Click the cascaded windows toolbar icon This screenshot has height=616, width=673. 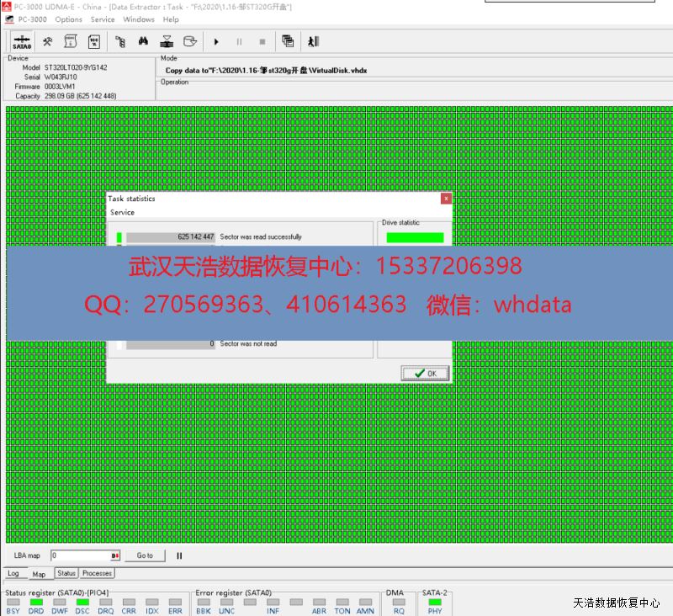click(288, 41)
